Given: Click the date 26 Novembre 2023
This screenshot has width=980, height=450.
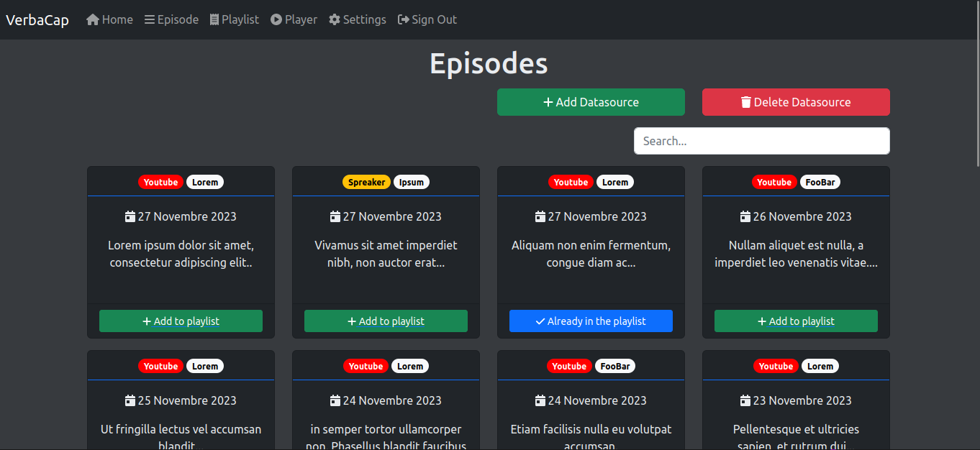Looking at the screenshot, I should pos(802,216).
